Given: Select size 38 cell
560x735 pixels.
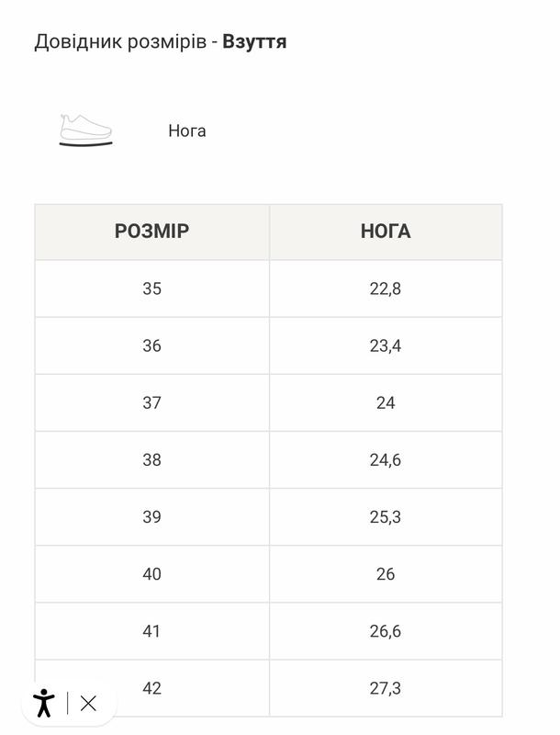Looking at the screenshot, I should [151, 459].
